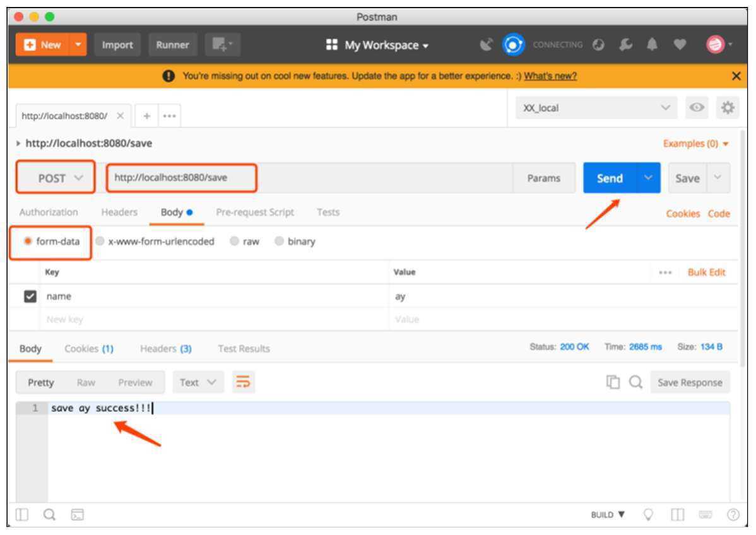Open the XX_local environment dropdown

[x=596, y=107]
